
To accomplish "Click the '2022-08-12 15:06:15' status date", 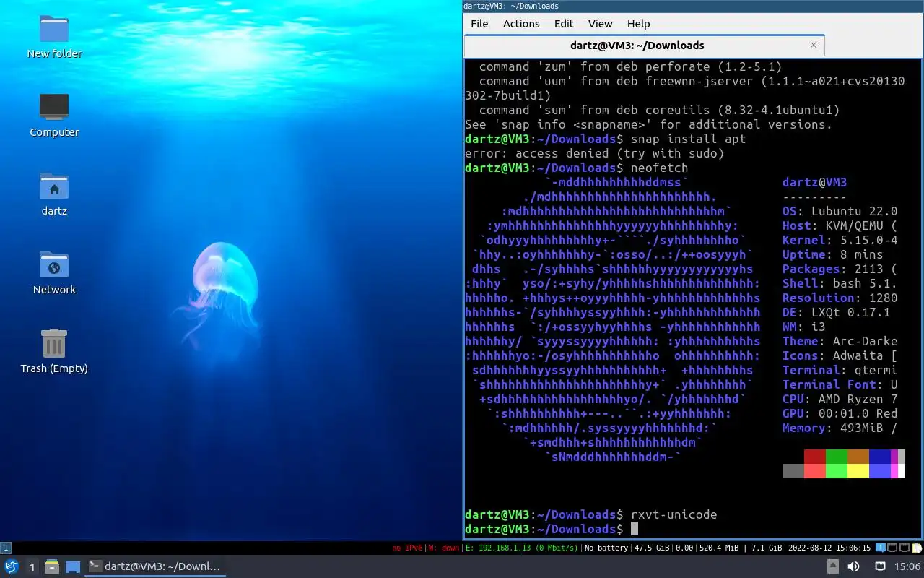I will [829, 548].
